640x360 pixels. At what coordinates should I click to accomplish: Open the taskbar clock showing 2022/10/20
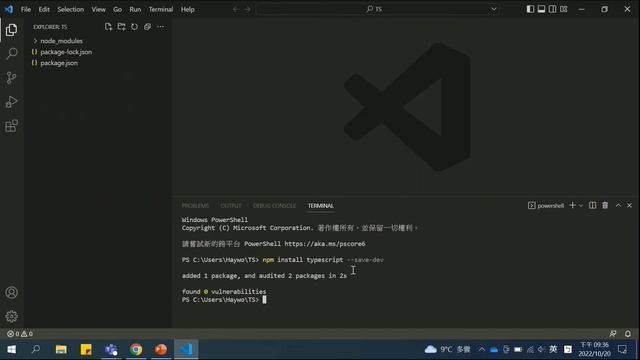[x=594, y=349]
